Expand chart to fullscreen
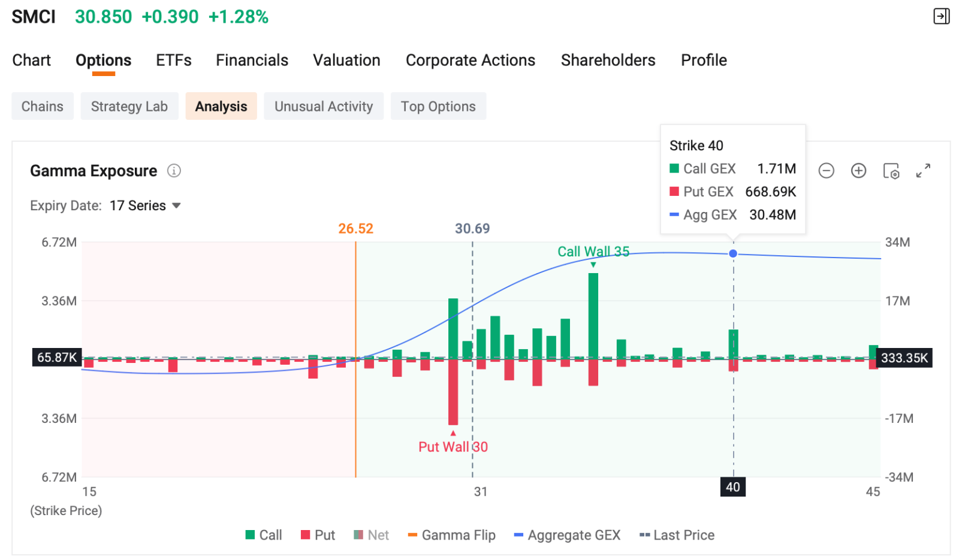The width and height of the screenshot is (959, 560). [x=923, y=171]
